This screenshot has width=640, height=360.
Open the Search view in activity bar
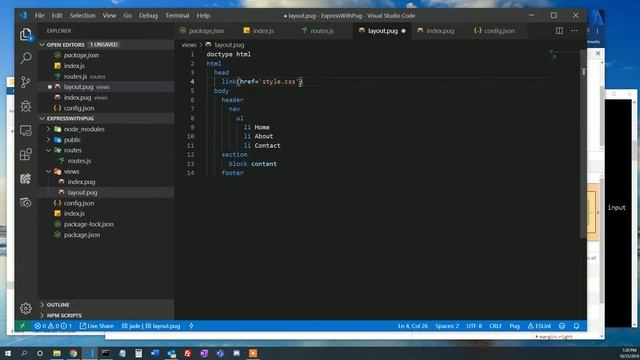[26, 58]
